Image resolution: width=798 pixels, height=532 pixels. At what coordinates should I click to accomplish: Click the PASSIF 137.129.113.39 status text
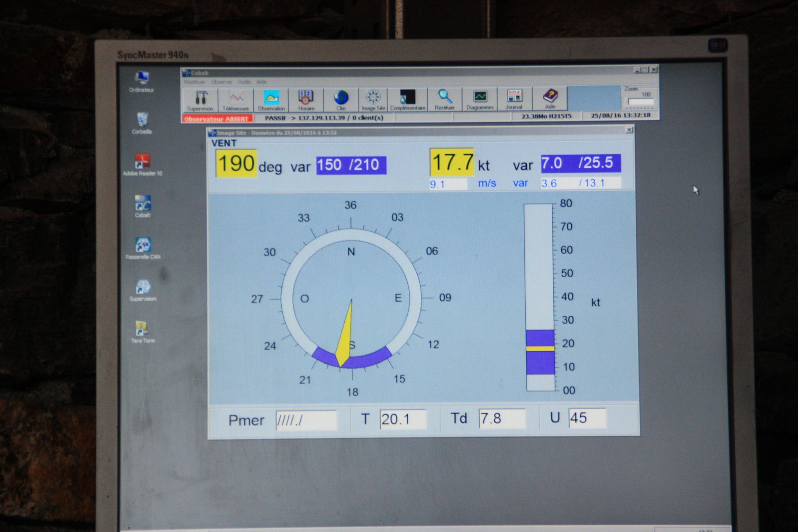pos(324,118)
